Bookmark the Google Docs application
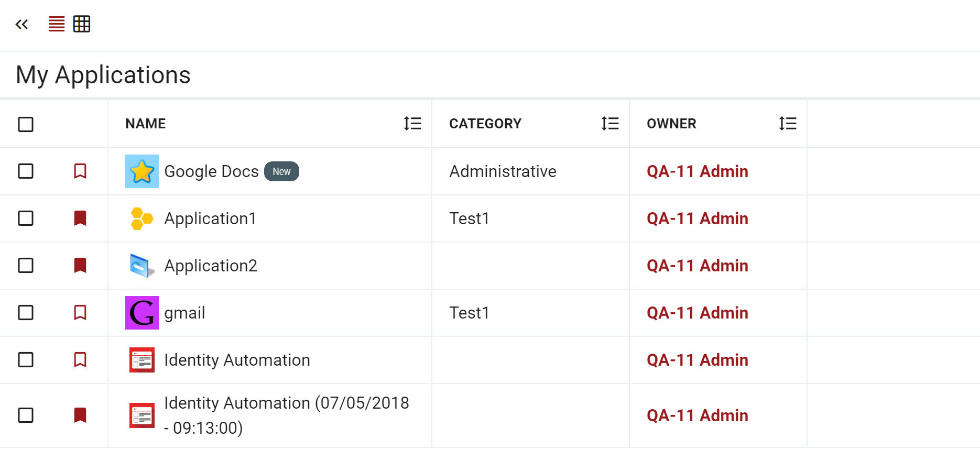Screen dimensions: 980x449 coord(80,171)
